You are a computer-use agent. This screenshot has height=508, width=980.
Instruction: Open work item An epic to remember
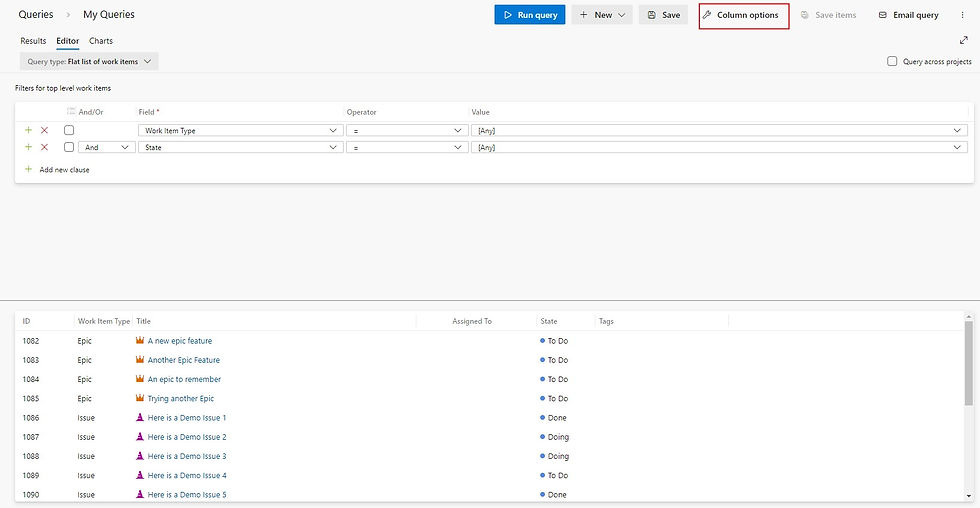[184, 379]
